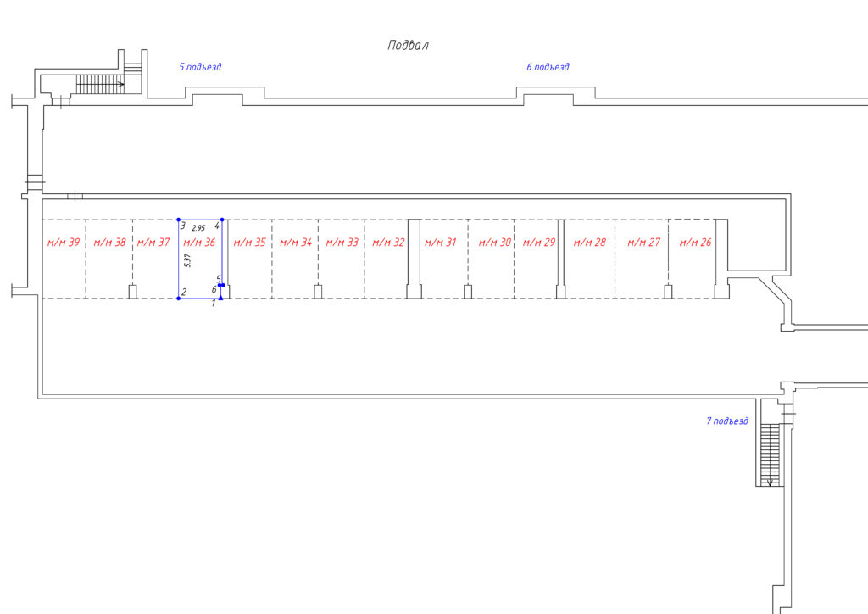
Task: Click parking space label м/м 33
Action: click(342, 243)
